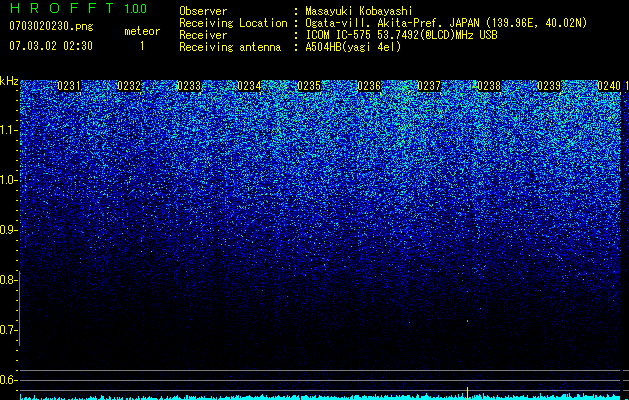629x400 pixels.
Task: Click the yellow meteor spike in power graph
Action: (468, 393)
